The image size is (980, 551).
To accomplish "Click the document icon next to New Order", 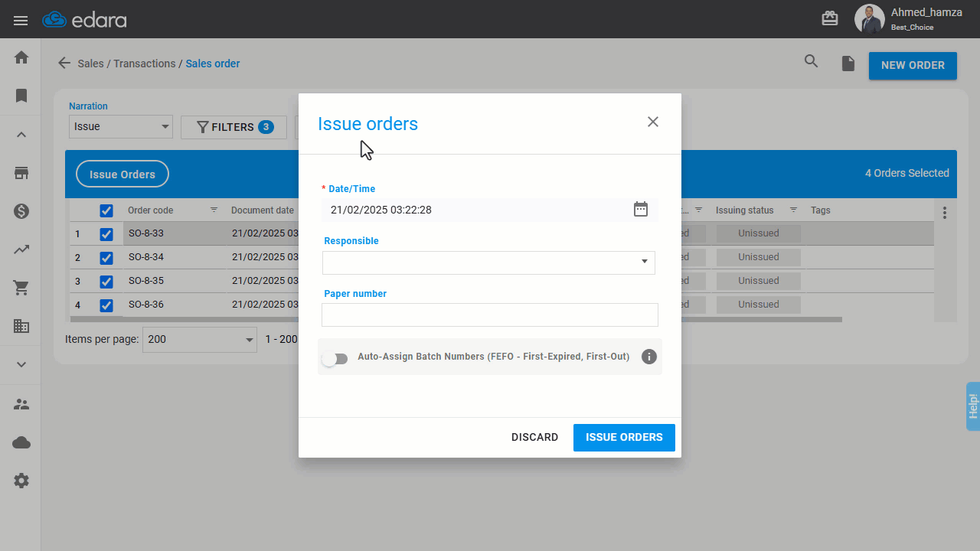I will point(848,64).
